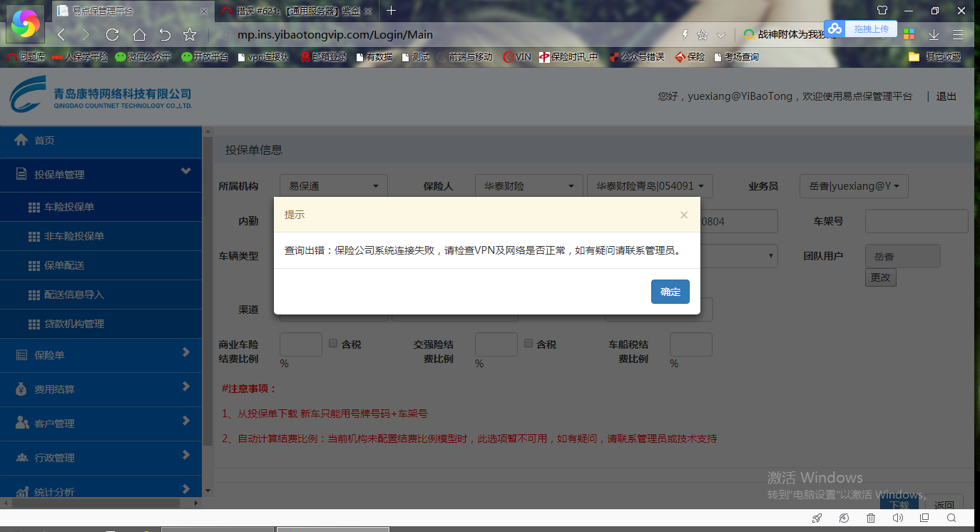This screenshot has height=532, width=980.
Task: Bookmark the page with the toolbar star
Action: tap(190, 34)
